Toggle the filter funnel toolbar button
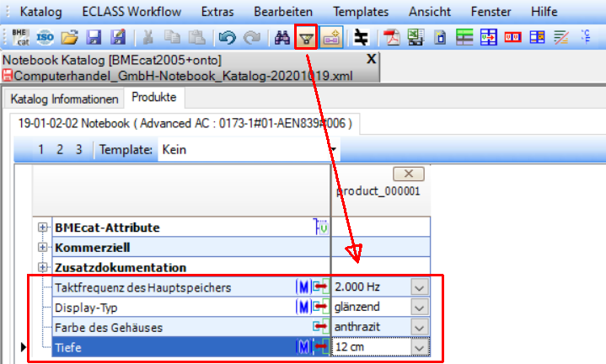The width and height of the screenshot is (606, 364). click(307, 38)
